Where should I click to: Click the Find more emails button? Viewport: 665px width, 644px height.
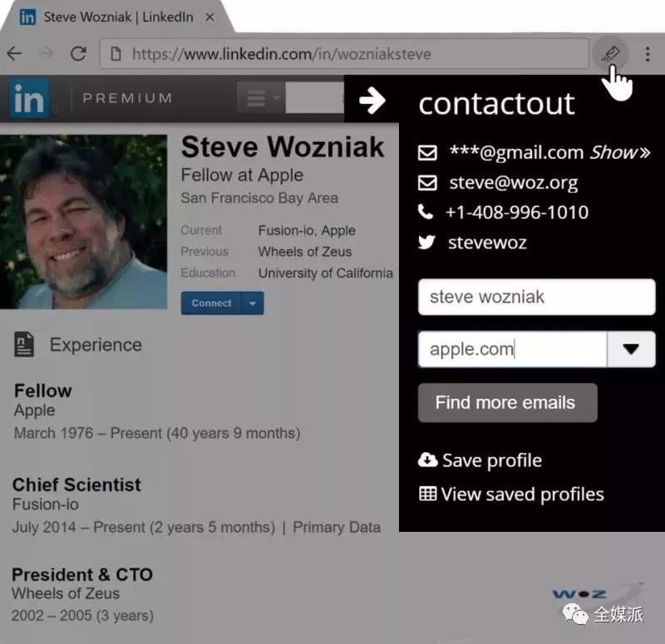[508, 402]
